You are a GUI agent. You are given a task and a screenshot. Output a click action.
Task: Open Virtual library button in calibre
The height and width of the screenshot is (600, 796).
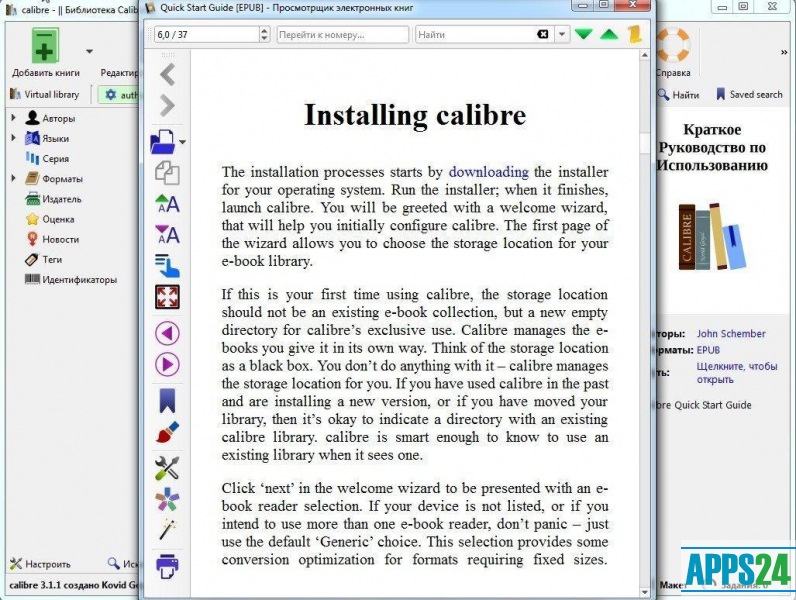(x=45, y=94)
